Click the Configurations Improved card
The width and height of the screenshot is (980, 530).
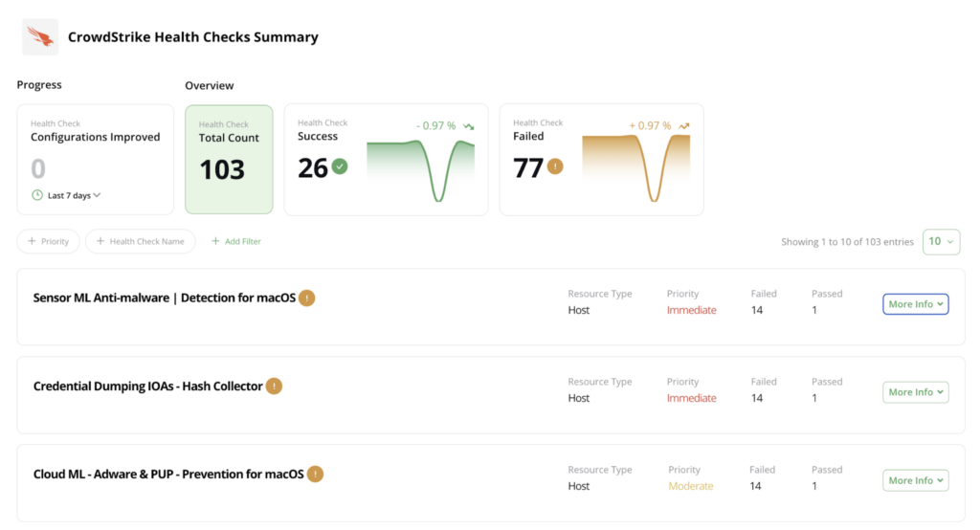pyautogui.click(x=95, y=160)
